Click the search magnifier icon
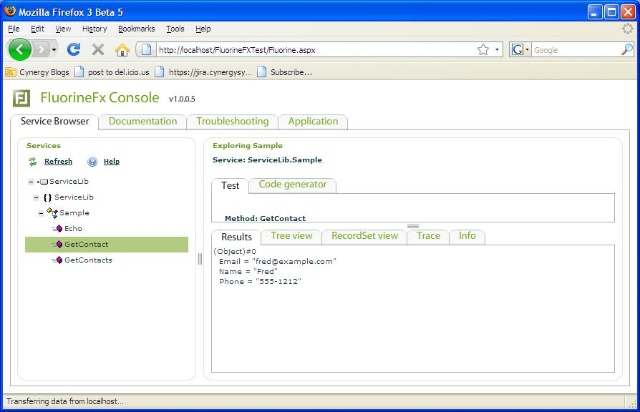Viewport: 640px width, 412px height. 626,50
